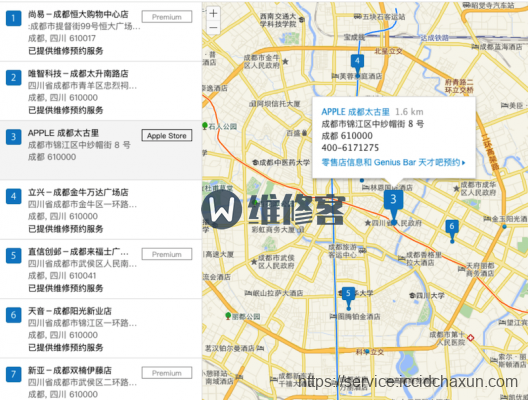Open APPLE 成都太古里 title in map popup

pyautogui.click(x=355, y=112)
